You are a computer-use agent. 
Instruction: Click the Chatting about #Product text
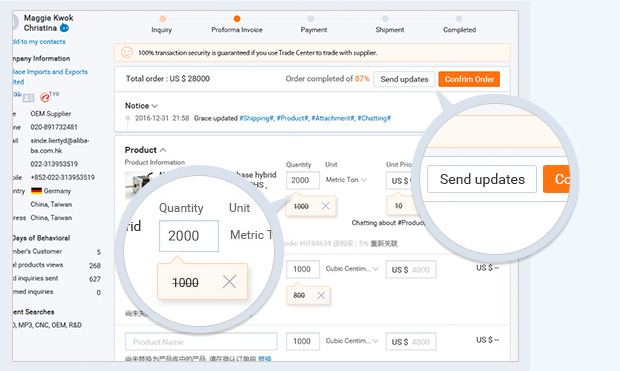(x=388, y=223)
